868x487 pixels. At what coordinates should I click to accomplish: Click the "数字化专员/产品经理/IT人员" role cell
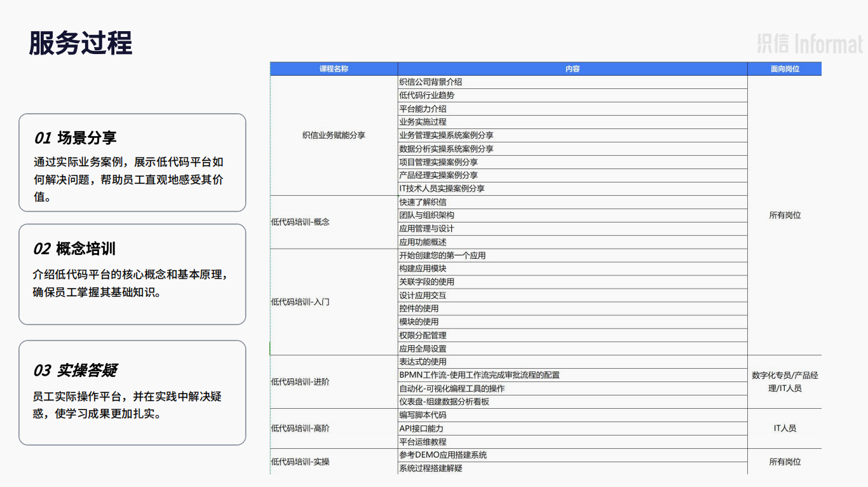[x=785, y=382]
